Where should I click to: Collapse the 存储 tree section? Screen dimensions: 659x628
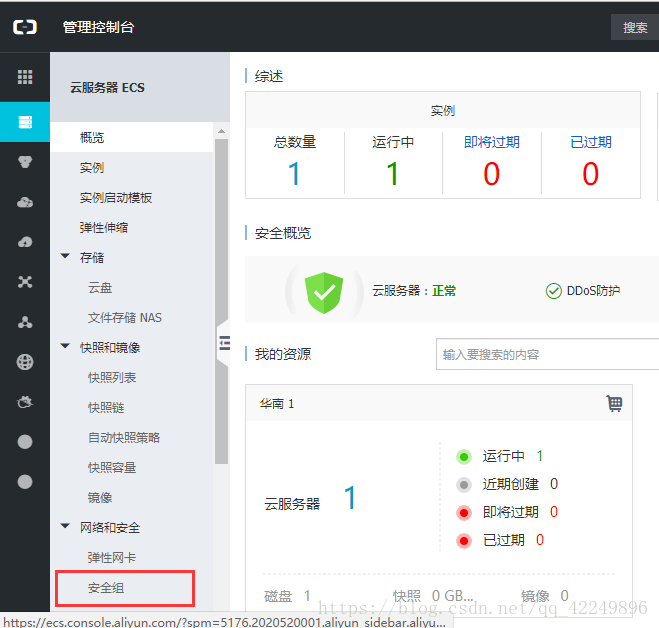[x=65, y=257]
